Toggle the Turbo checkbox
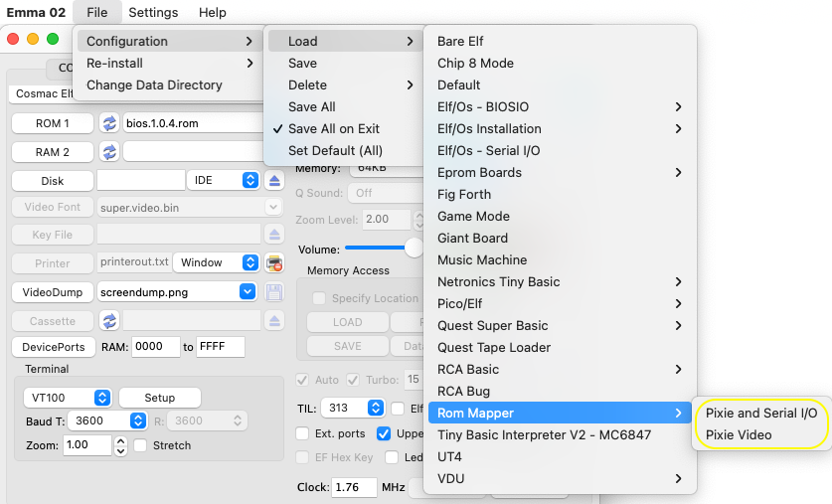The image size is (832, 504). (x=353, y=380)
